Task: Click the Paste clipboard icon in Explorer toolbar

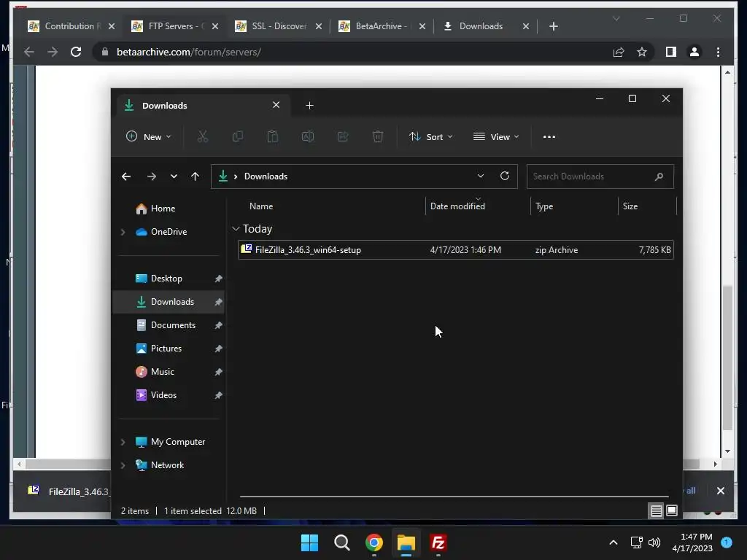Action: [x=273, y=137]
